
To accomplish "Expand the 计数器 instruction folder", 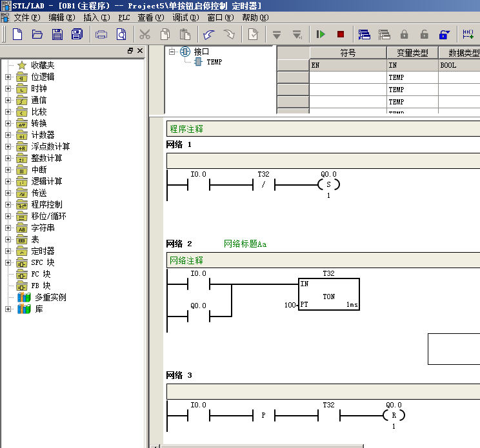I will click(x=8, y=135).
